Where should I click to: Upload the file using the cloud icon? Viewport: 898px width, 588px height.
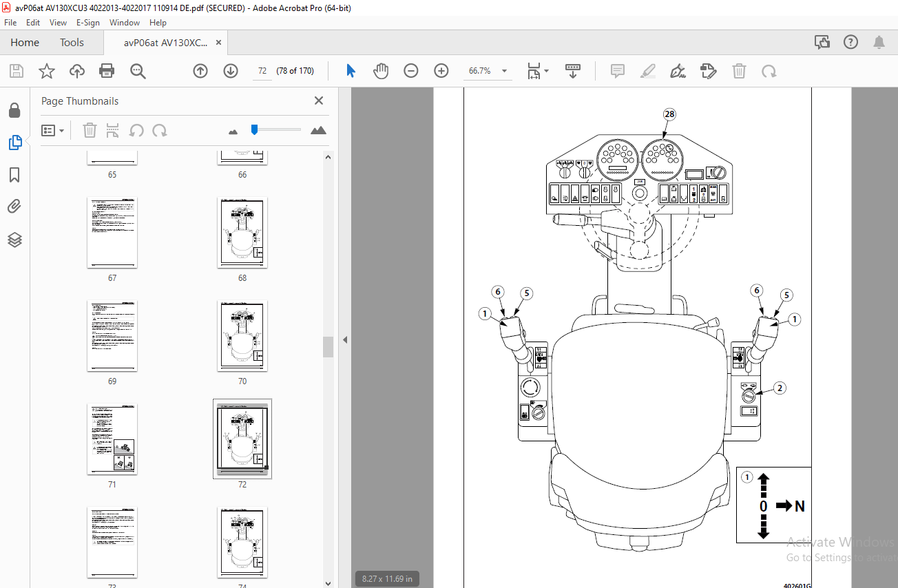[x=76, y=71]
